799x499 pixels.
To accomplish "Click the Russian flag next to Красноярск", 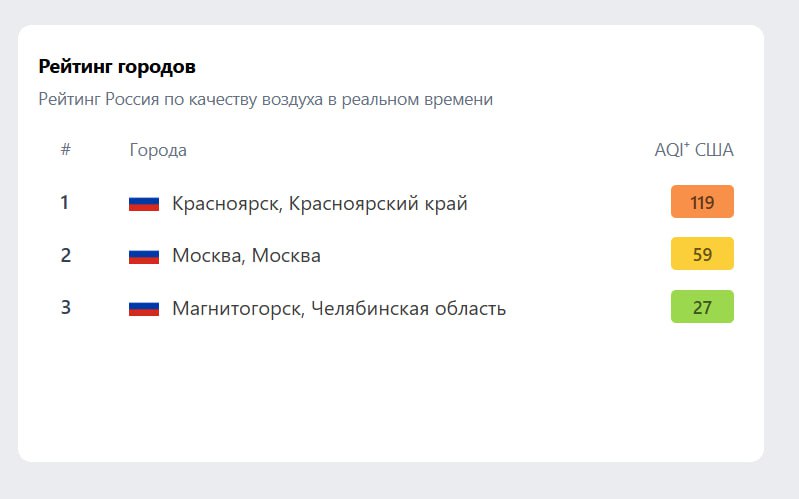I will coord(144,203).
